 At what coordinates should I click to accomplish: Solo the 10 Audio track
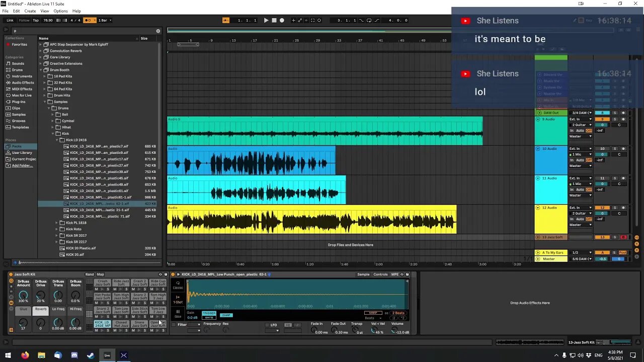[615, 149]
